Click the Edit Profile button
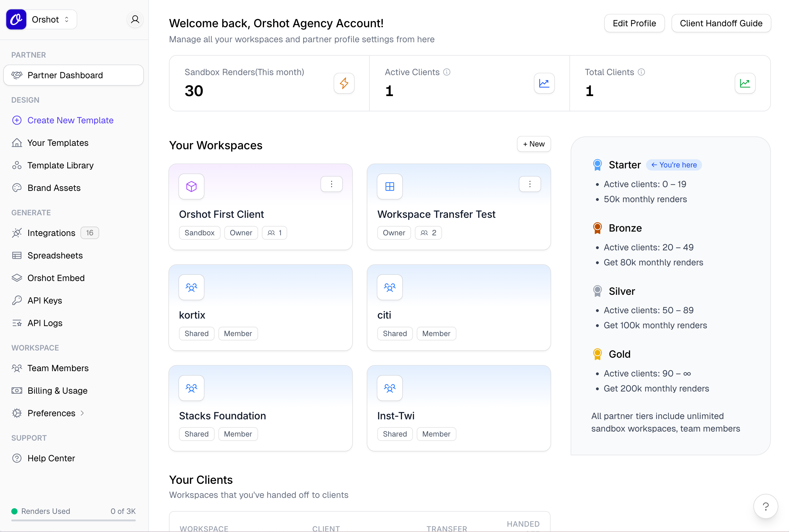 (x=634, y=23)
